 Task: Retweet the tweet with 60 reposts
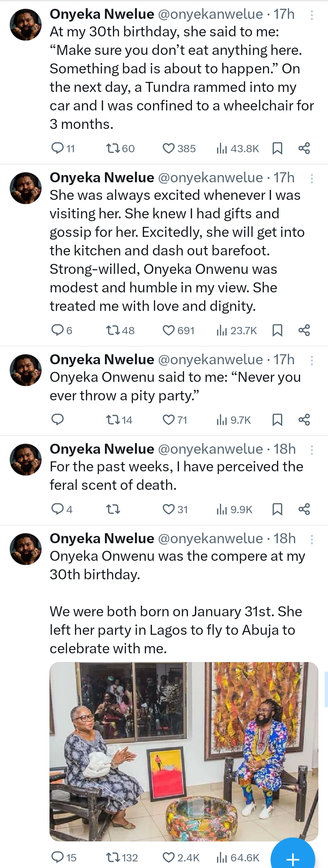pyautogui.click(x=113, y=148)
